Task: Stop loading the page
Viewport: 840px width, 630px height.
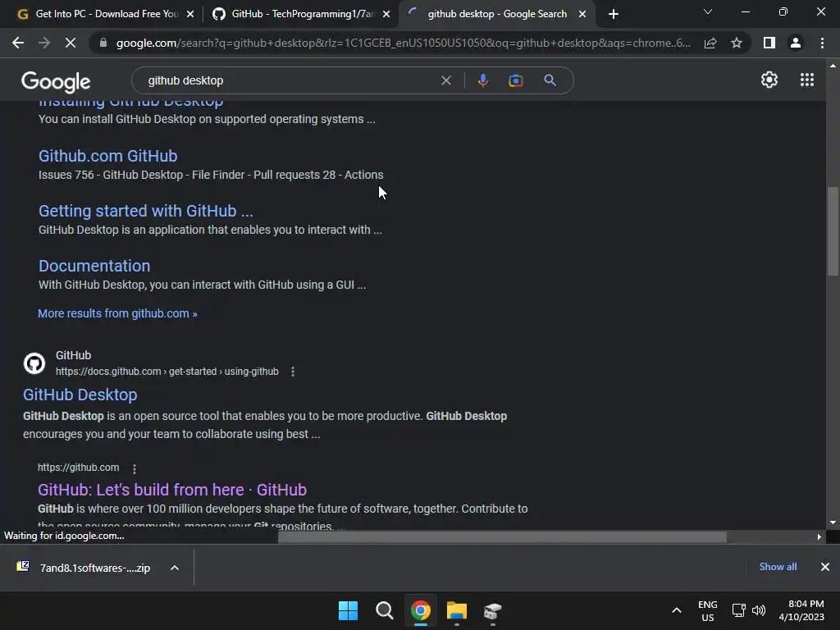Action: point(71,43)
